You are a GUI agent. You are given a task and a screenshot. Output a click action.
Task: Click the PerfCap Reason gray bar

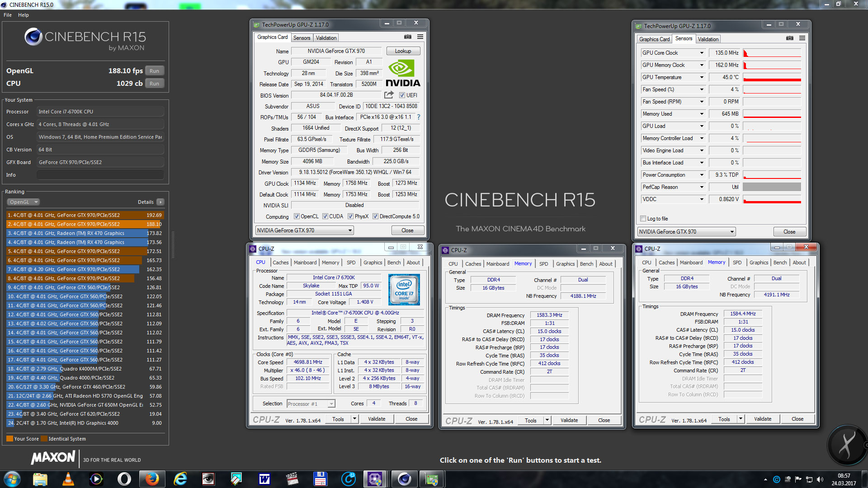772,187
